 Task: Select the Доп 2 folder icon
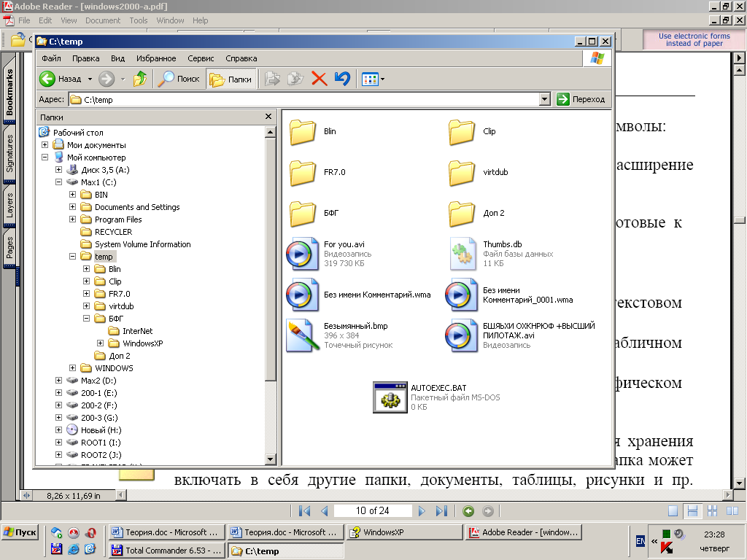[x=462, y=214]
